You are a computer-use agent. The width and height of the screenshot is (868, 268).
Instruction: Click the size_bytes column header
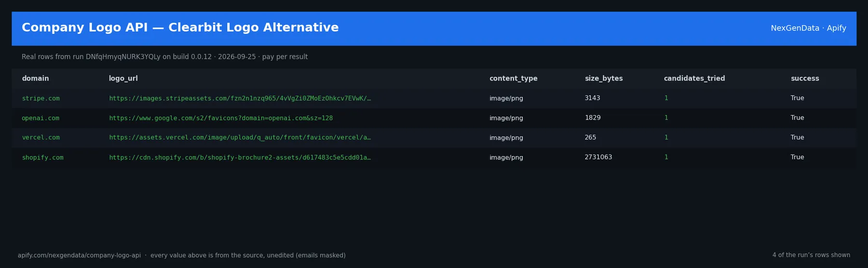(603, 79)
